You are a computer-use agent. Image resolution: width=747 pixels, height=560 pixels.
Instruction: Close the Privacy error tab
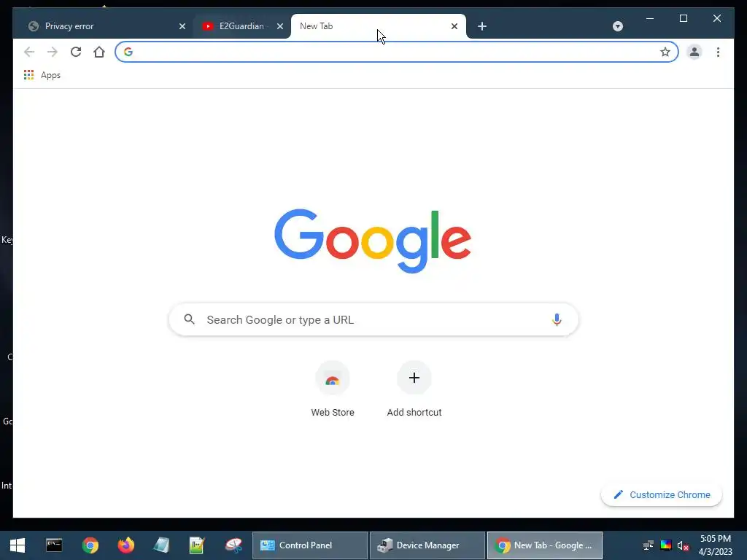click(x=182, y=26)
